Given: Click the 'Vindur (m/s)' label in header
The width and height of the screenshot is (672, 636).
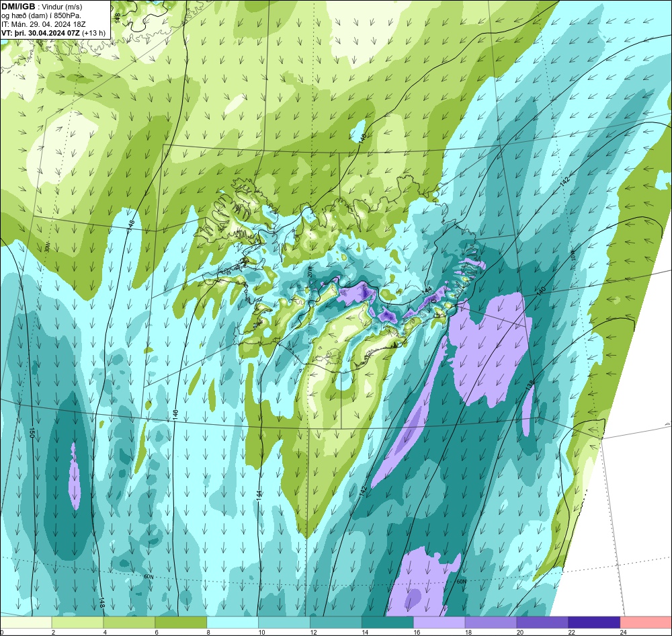Looking at the screenshot, I should 63,7.
